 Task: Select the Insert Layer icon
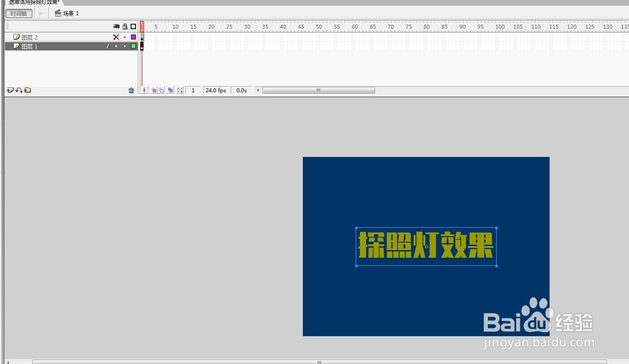[10, 89]
